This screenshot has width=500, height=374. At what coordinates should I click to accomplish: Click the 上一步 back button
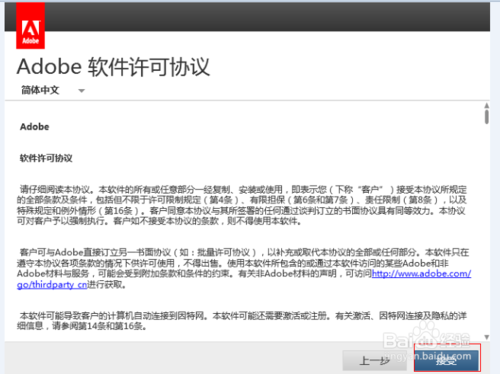point(375,360)
